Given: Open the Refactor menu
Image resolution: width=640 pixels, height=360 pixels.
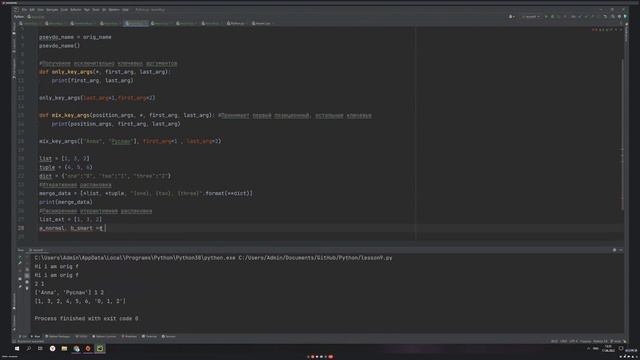Looking at the screenshot, I should pos(76,9).
